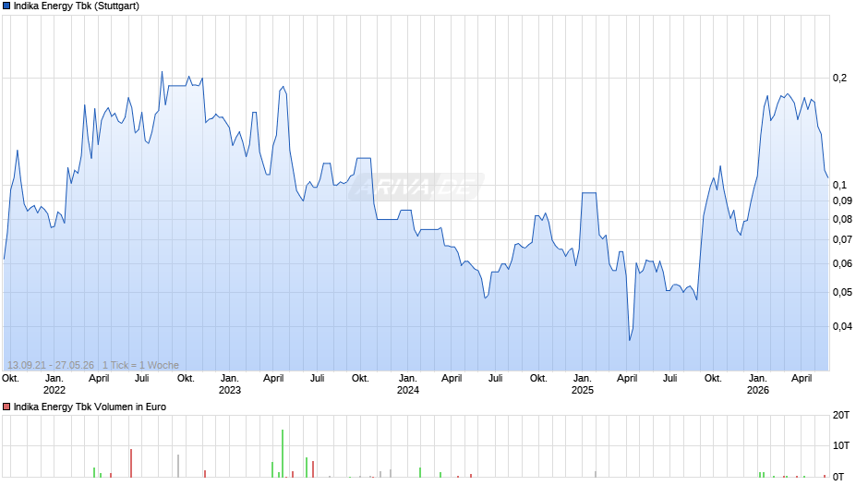Click the '0,04' price axis label
Screen dimensions: 868x486
pyautogui.click(x=842, y=326)
